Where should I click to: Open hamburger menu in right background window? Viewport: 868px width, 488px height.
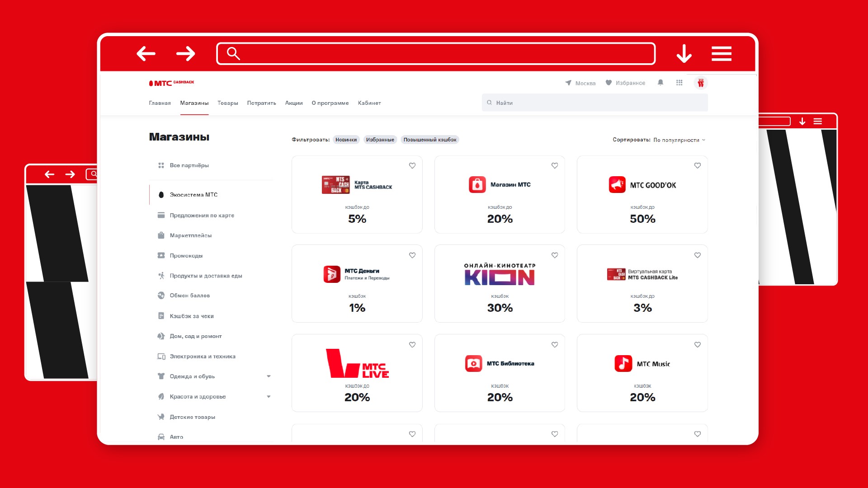tap(818, 122)
